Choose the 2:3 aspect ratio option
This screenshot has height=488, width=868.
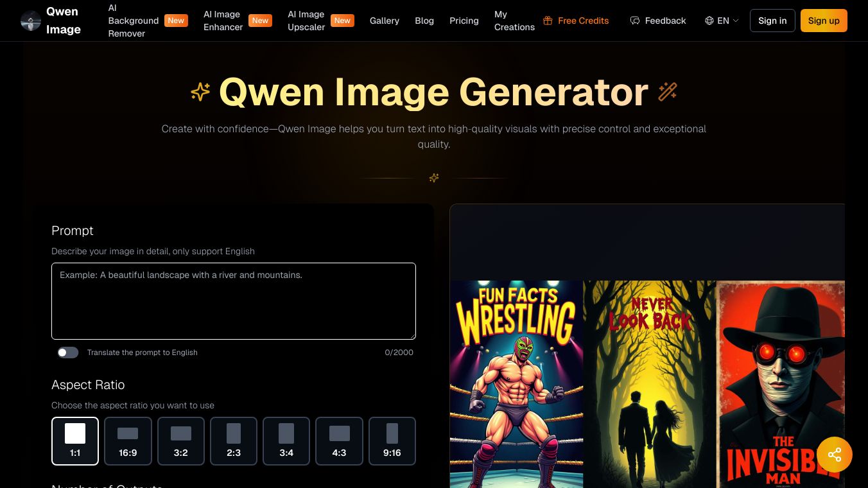234,441
